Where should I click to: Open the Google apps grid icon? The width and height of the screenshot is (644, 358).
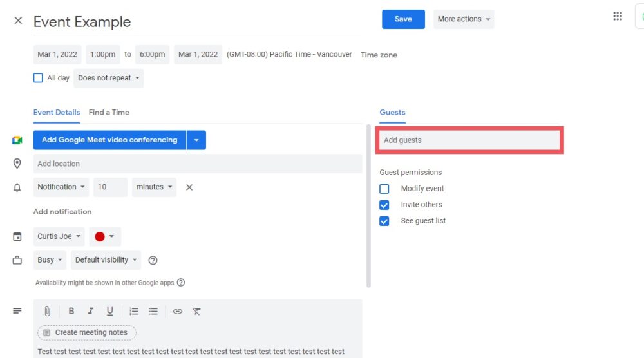618,16
